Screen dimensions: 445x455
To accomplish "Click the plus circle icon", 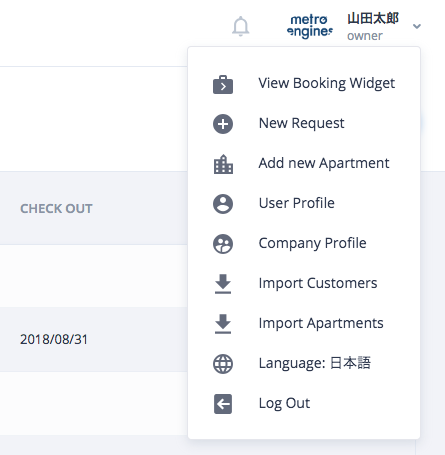I will click(223, 124).
